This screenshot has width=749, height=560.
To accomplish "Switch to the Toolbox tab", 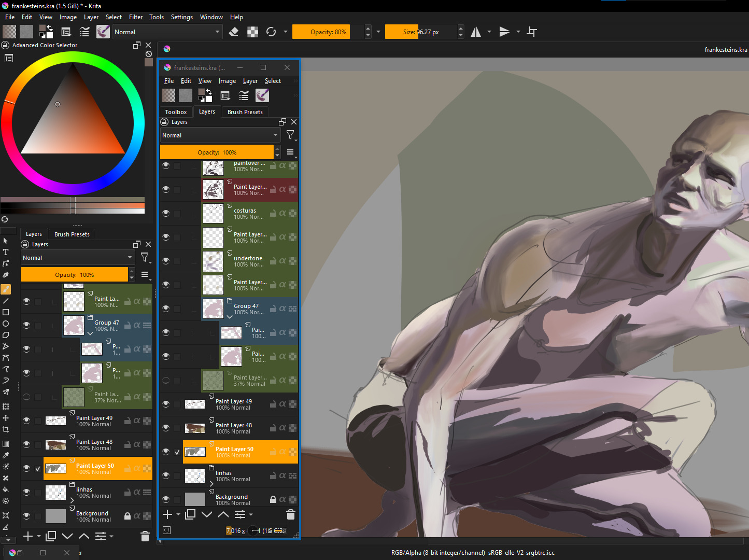I will (176, 112).
